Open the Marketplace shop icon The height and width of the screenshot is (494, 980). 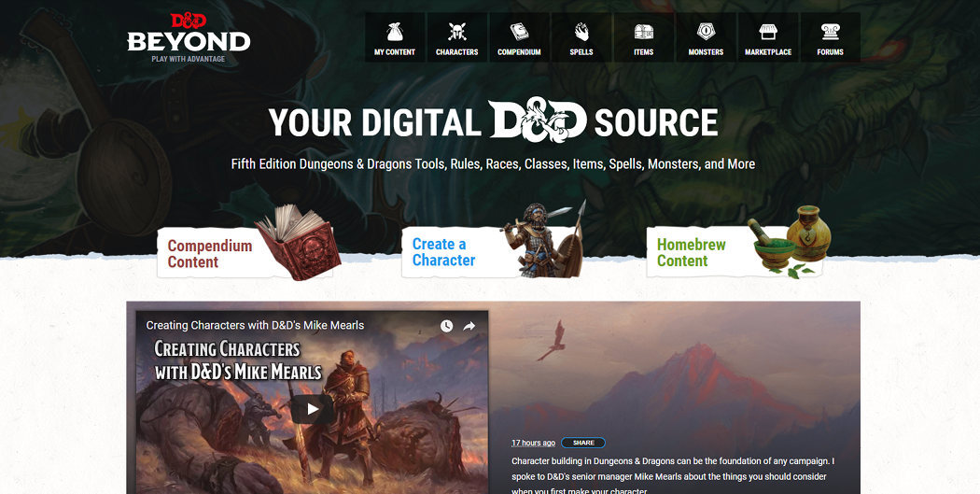tap(768, 32)
